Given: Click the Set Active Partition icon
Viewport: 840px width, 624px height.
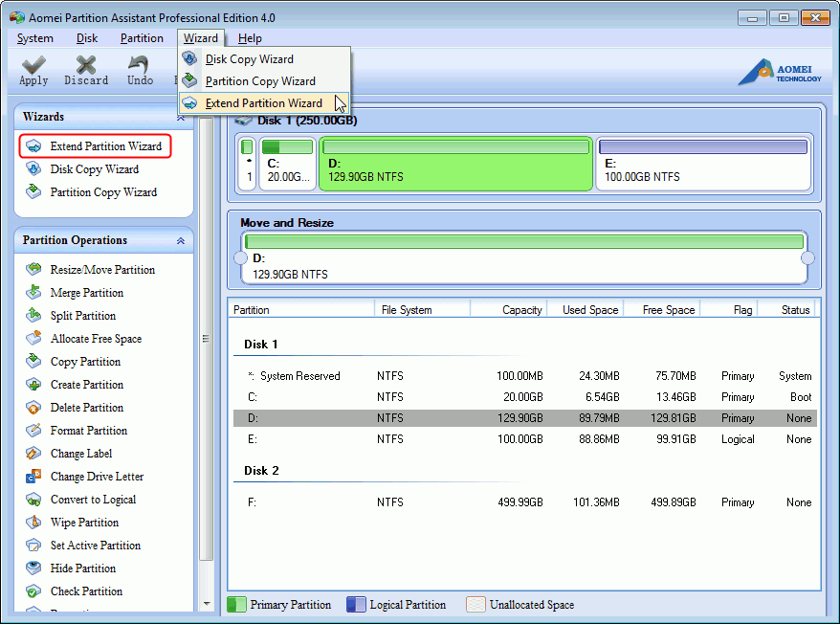Looking at the screenshot, I should 33,546.
